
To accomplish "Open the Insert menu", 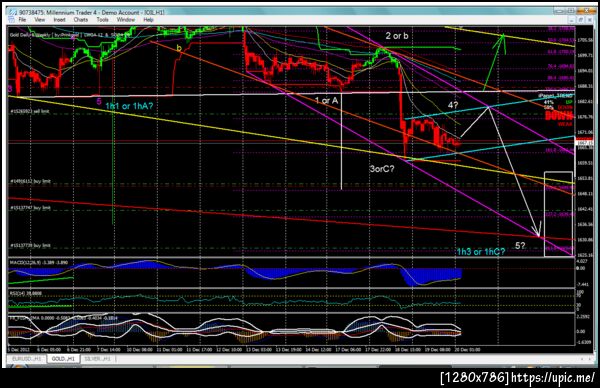I will point(59,20).
